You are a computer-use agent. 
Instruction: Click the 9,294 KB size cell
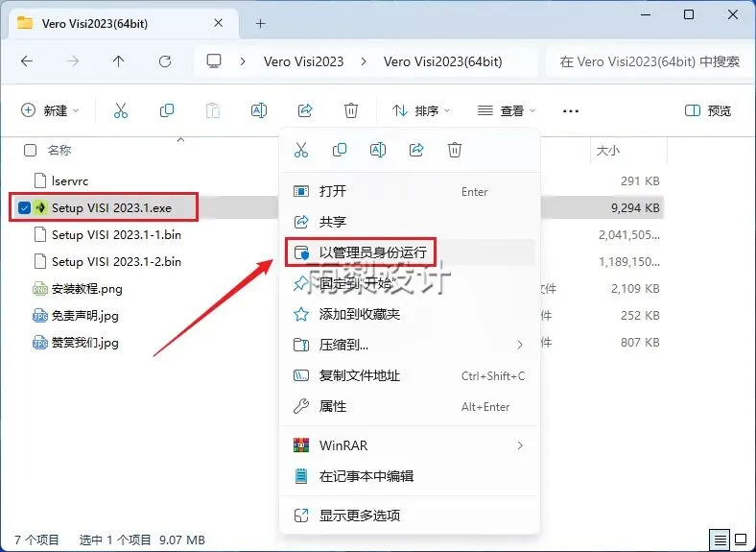point(635,208)
